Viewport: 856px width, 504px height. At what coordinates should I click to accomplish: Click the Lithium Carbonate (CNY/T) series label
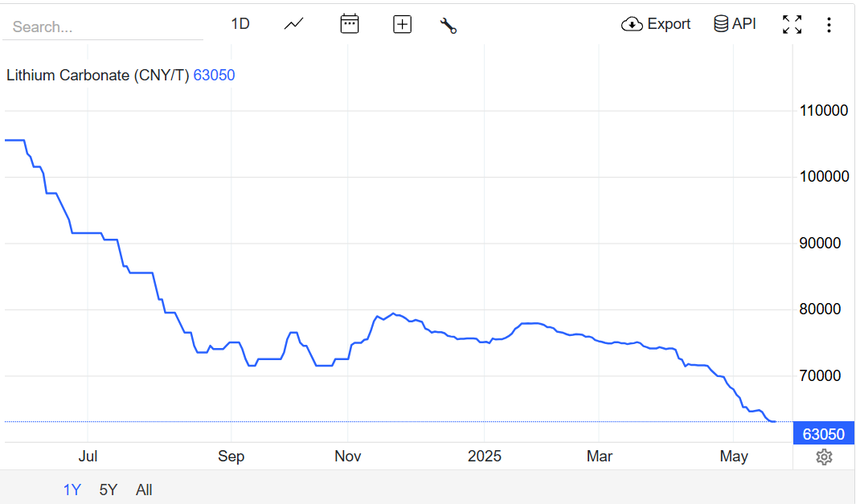tap(97, 76)
